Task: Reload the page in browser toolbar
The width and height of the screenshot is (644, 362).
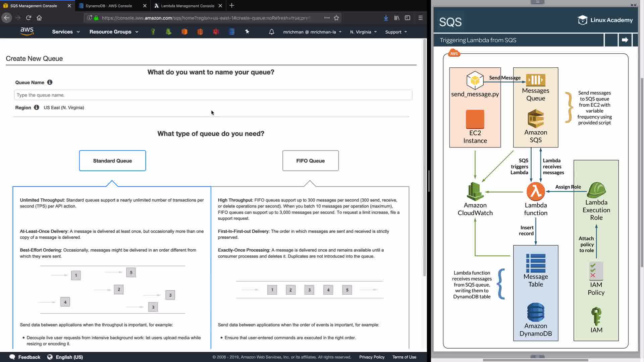Action: 29,18
